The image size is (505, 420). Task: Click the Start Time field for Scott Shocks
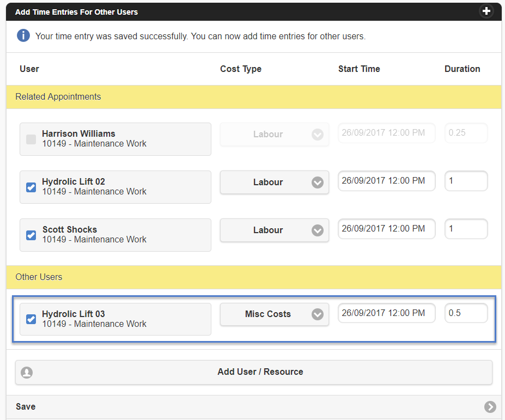click(386, 229)
